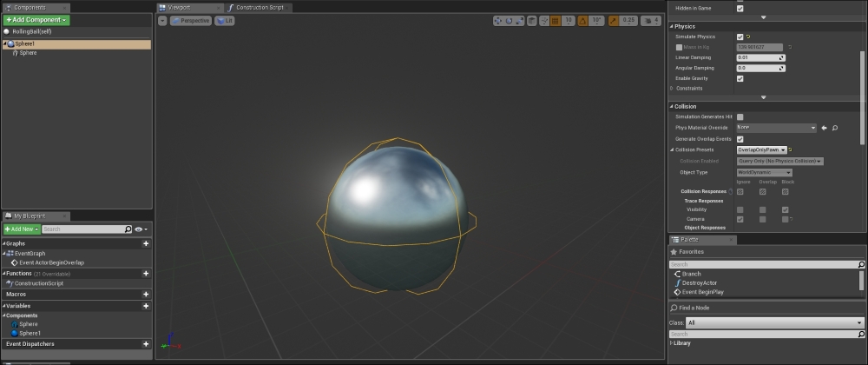This screenshot has height=365, width=868.
Task: Click the Angular Damping value field
Action: point(760,68)
